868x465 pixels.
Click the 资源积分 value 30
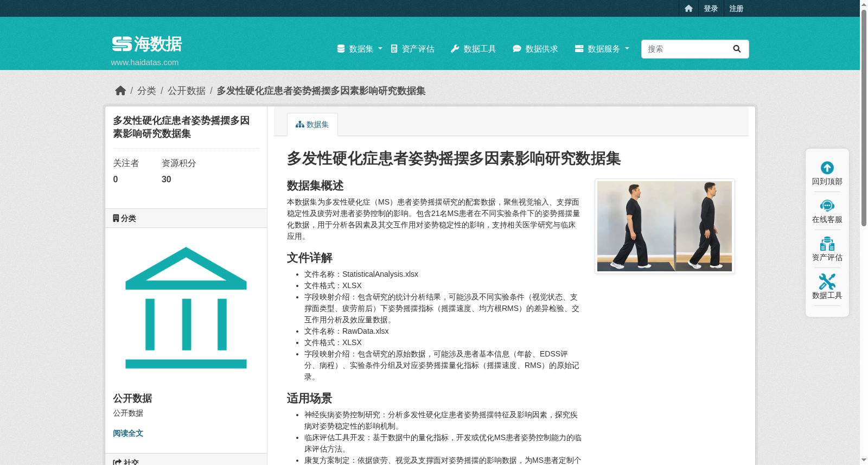click(167, 180)
